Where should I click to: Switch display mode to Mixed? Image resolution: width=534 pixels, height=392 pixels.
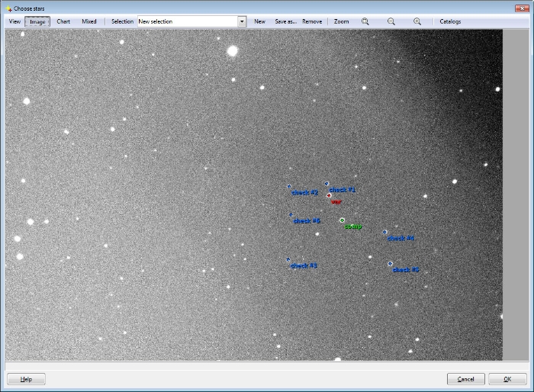[x=89, y=21]
